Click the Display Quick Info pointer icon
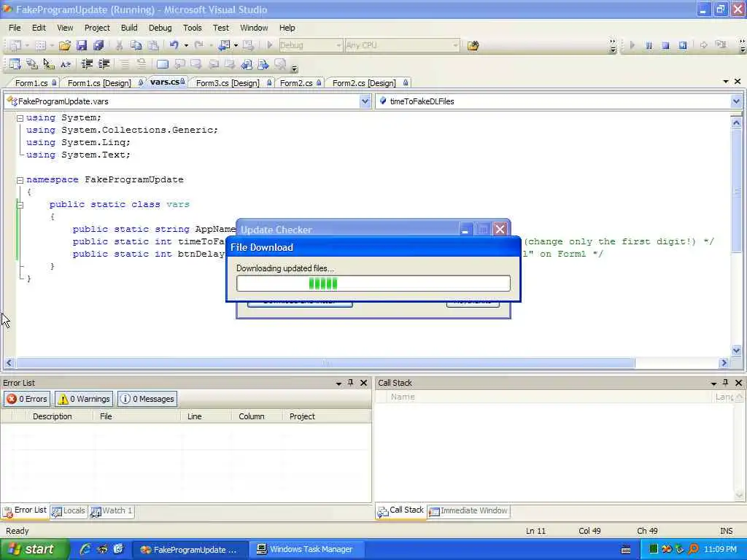 click(x=49, y=64)
